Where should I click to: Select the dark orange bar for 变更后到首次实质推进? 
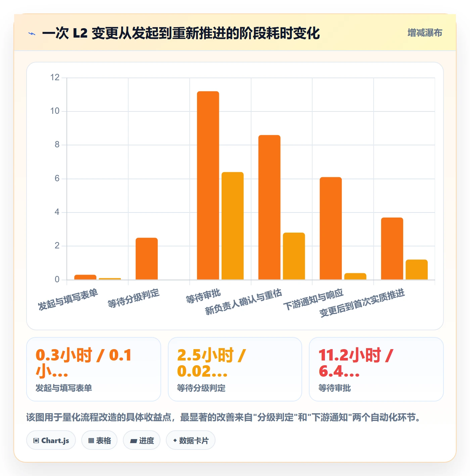(x=392, y=248)
